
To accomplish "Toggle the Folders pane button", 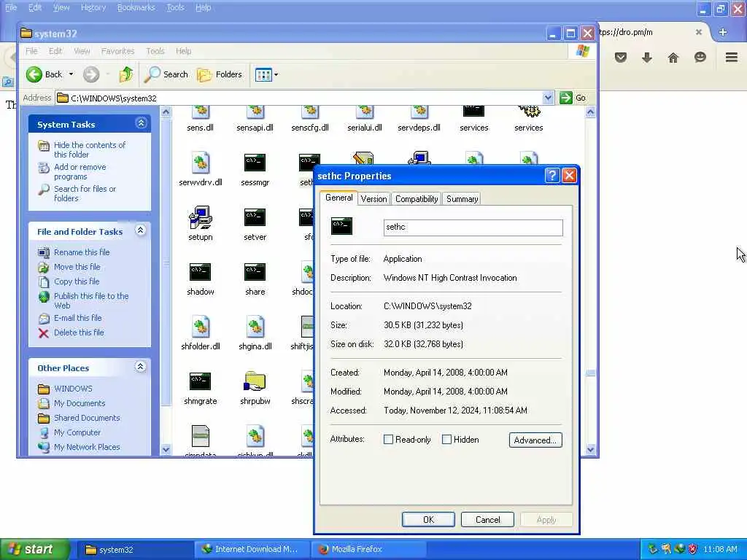I will click(220, 74).
